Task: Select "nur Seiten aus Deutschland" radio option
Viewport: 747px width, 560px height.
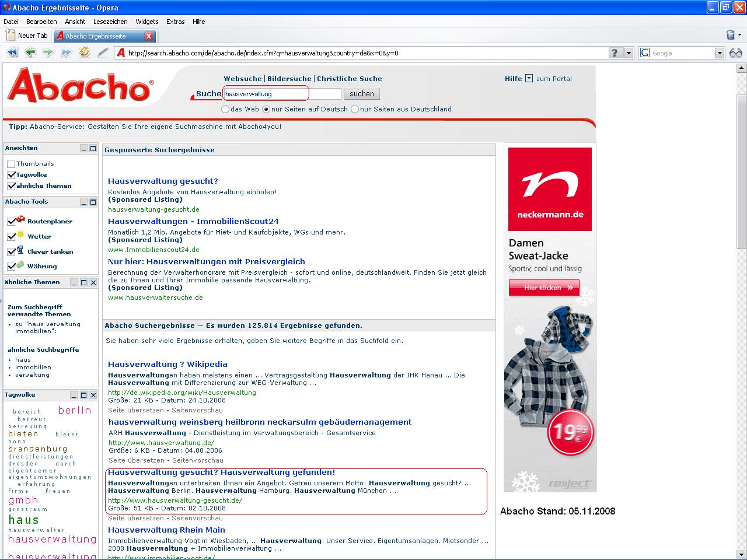Action: point(355,109)
